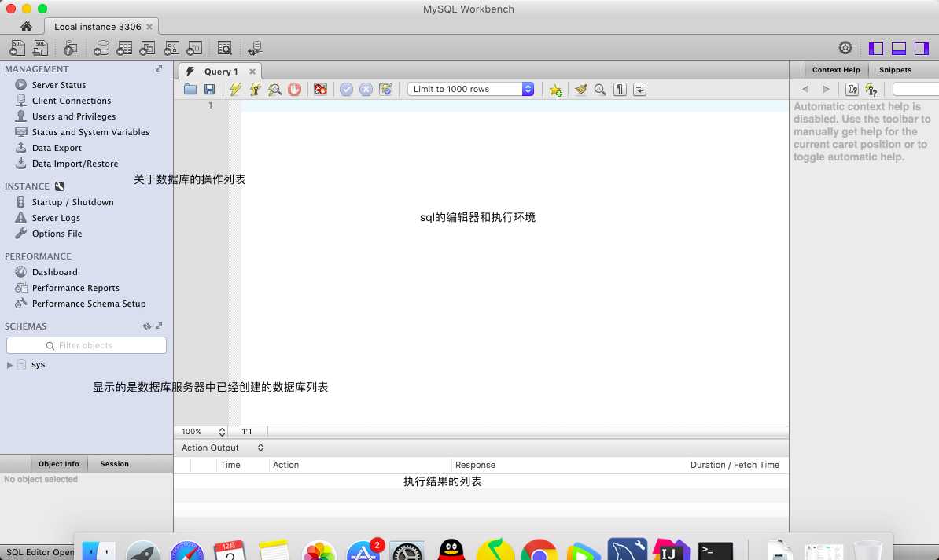Viewport: 939px width, 560px height.
Task: Open Data Export
Action: tap(57, 148)
